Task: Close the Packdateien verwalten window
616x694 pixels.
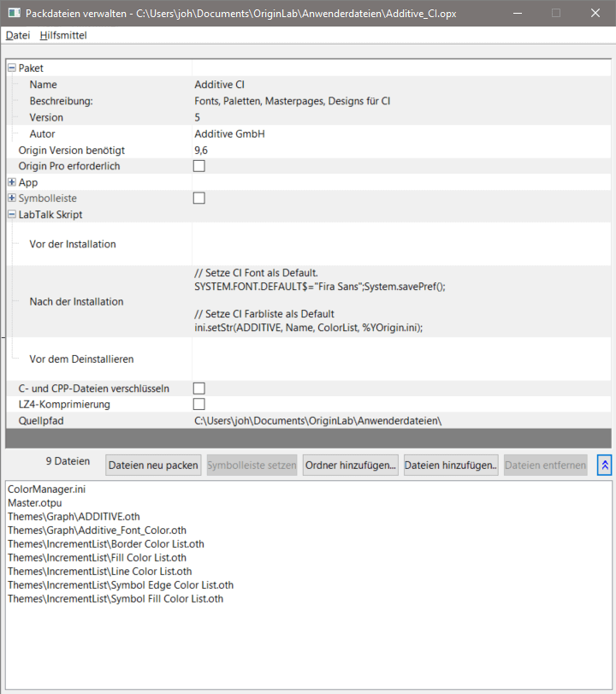Action: pyautogui.click(x=595, y=13)
